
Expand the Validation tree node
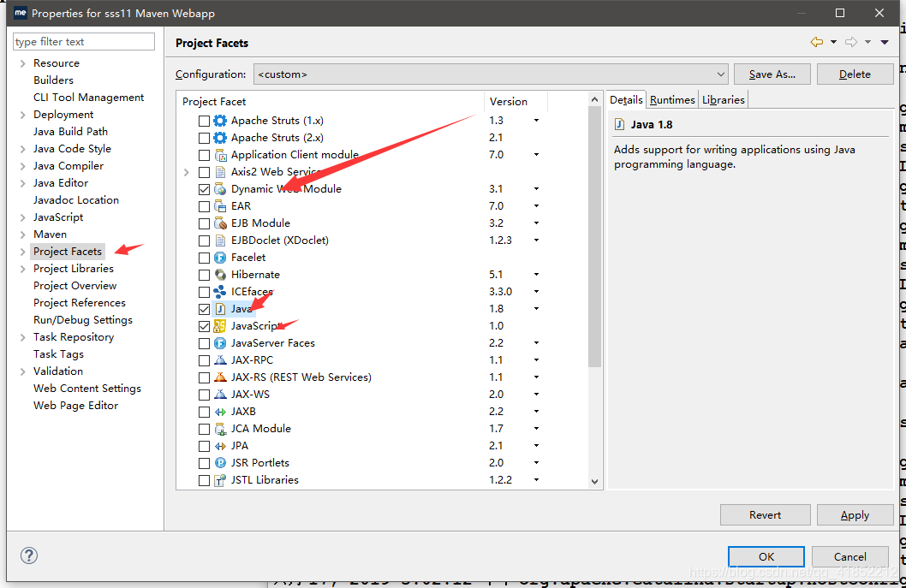pos(22,371)
